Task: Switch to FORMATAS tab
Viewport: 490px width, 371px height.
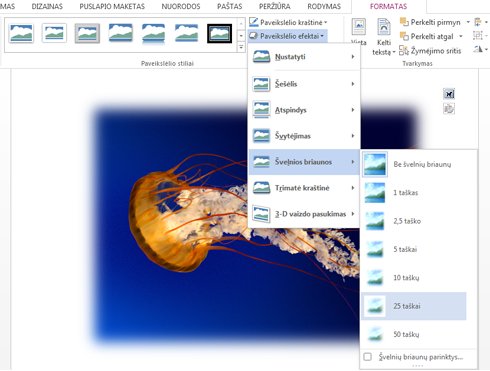Action: [388, 6]
